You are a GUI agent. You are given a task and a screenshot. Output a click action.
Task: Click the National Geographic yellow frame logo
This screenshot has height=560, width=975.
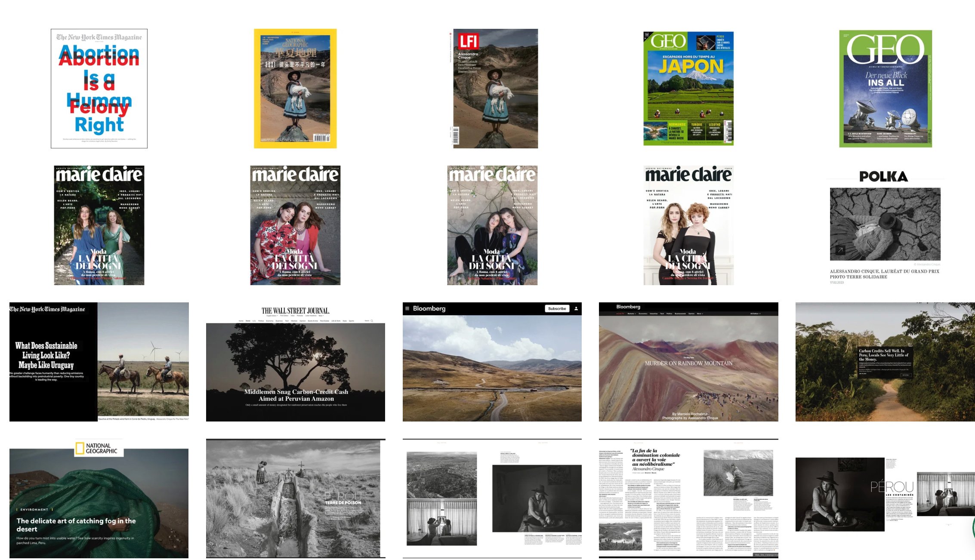(80, 448)
